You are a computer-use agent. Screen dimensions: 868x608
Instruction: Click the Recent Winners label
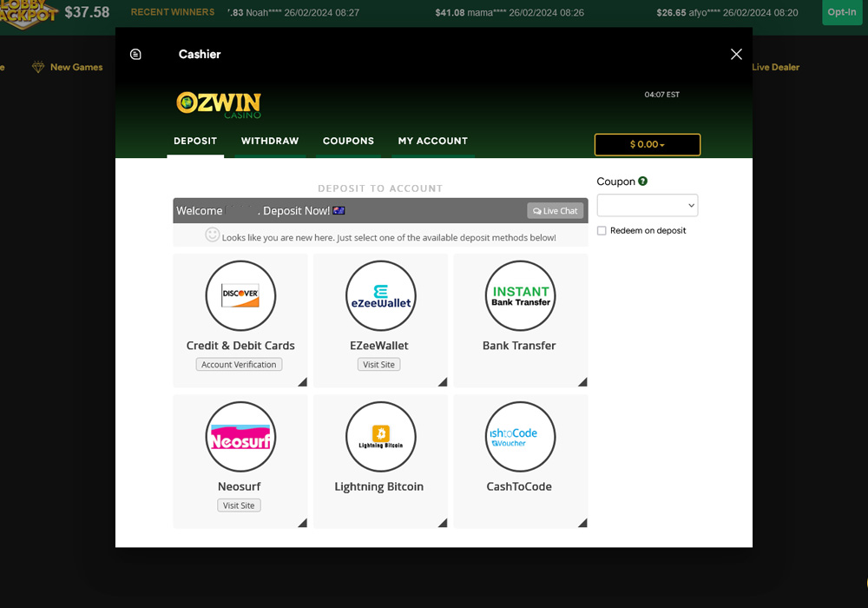pos(173,12)
